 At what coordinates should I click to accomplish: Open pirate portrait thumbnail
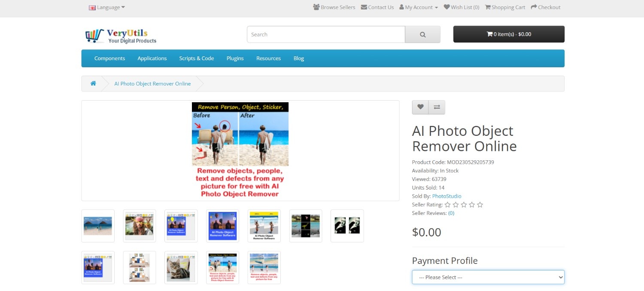[x=140, y=226]
